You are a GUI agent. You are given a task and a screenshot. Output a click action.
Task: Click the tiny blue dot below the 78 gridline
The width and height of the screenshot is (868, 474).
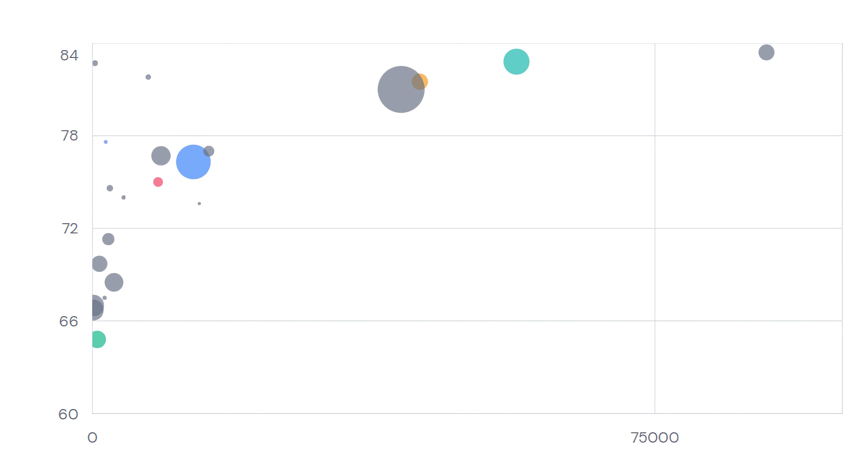point(105,142)
